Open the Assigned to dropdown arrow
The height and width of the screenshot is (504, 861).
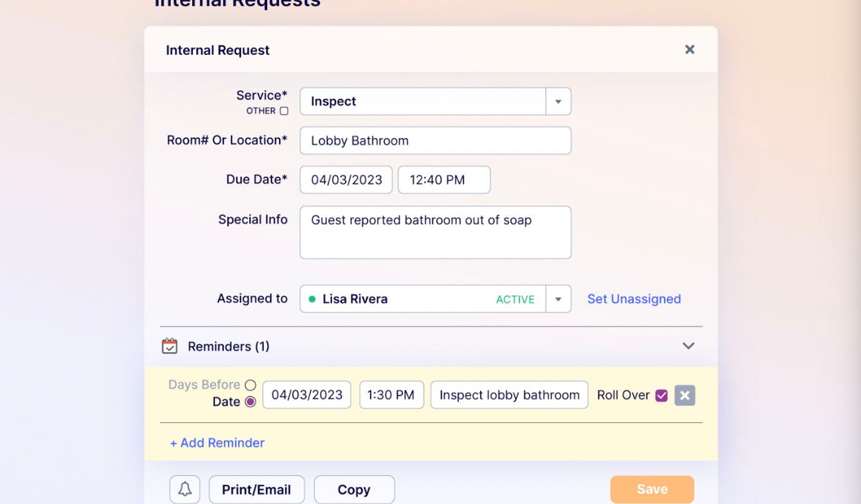pyautogui.click(x=558, y=299)
